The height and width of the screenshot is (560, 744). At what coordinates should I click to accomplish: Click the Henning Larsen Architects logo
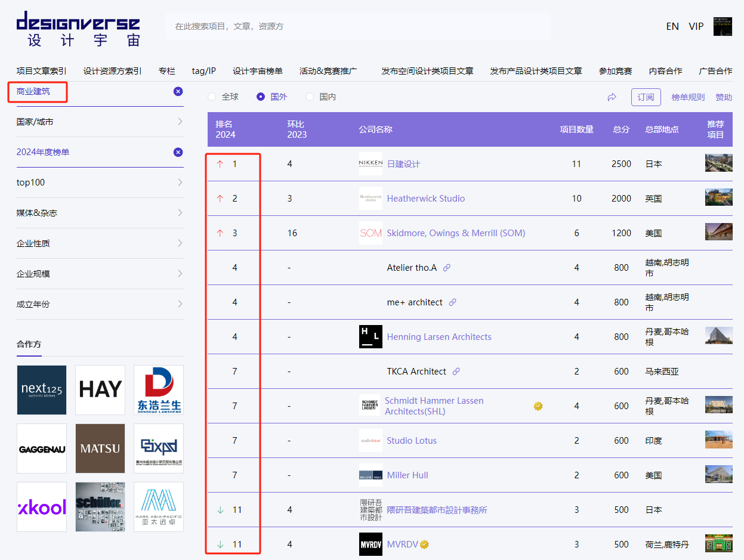coord(371,336)
